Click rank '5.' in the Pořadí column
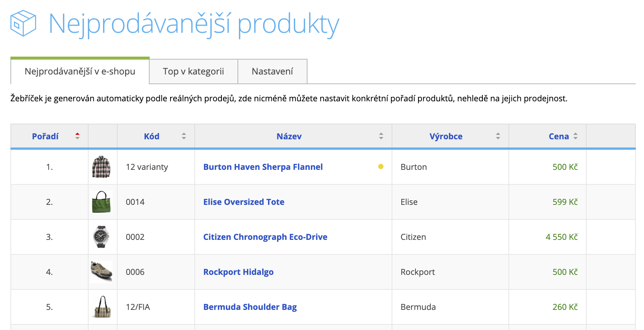Viewport: 644px width, 330px height. coord(50,307)
